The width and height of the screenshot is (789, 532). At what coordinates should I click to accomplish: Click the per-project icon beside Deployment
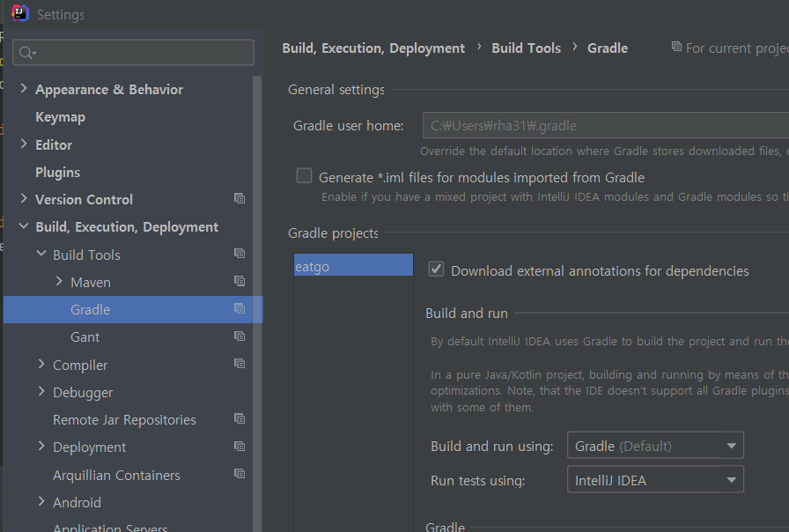point(240,446)
